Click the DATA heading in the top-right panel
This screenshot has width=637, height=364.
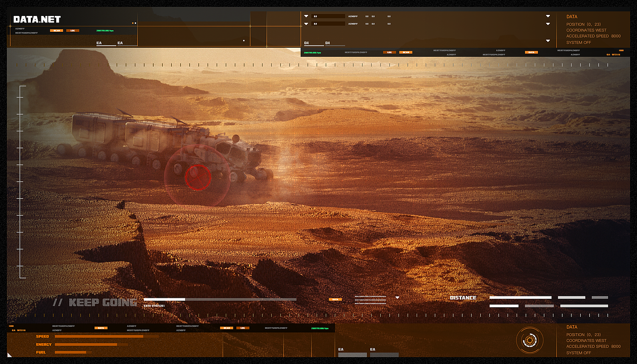[572, 17]
